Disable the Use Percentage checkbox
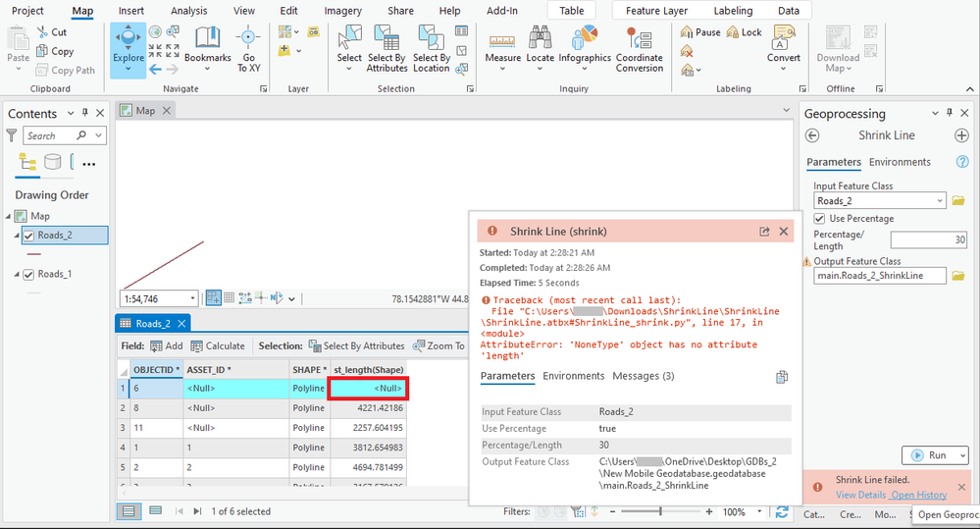 (820, 219)
